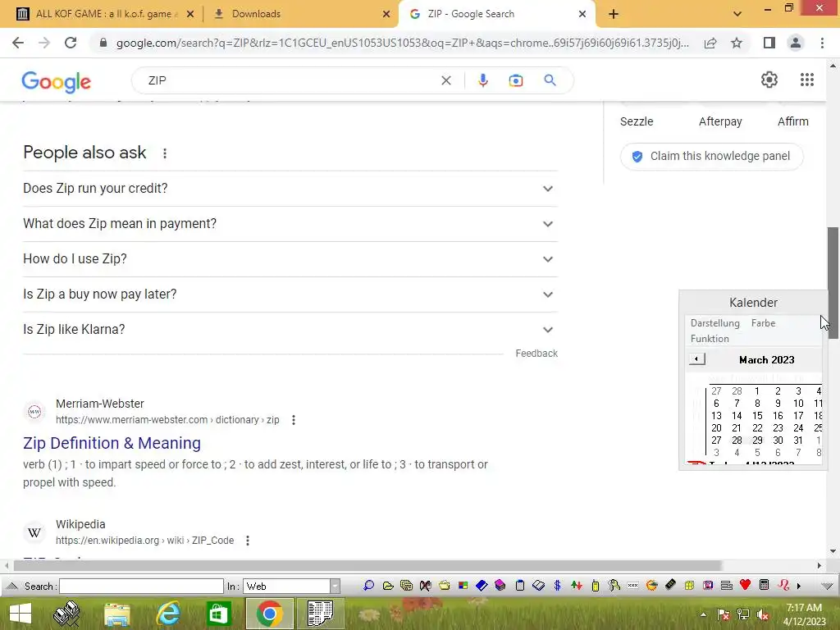
Task: Click the red heart toolbar icon
Action: [745, 585]
